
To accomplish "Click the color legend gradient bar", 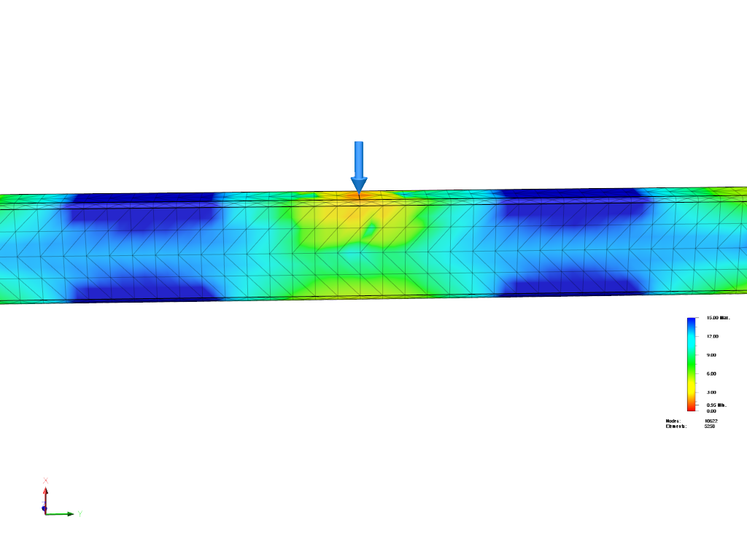I will [691, 364].
